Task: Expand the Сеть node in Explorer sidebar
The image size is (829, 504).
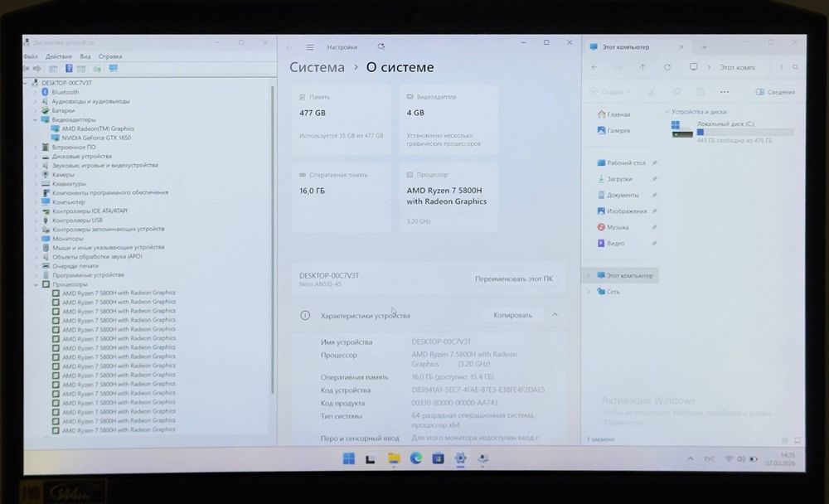Action: (589, 292)
